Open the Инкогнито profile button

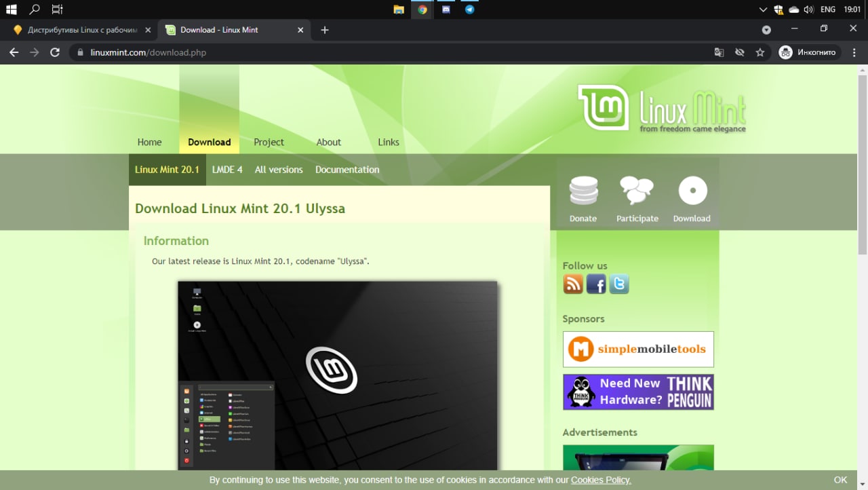pos(809,52)
